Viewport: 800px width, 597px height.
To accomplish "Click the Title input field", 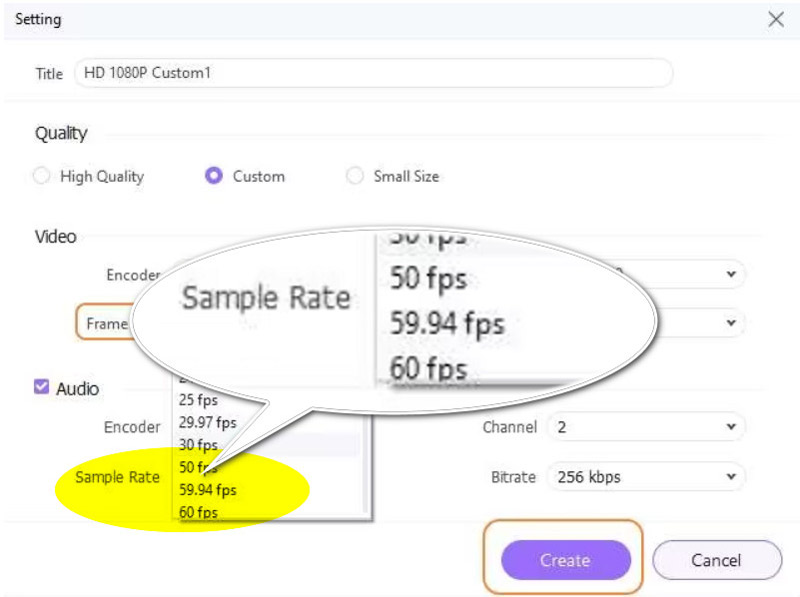I will tap(373, 73).
